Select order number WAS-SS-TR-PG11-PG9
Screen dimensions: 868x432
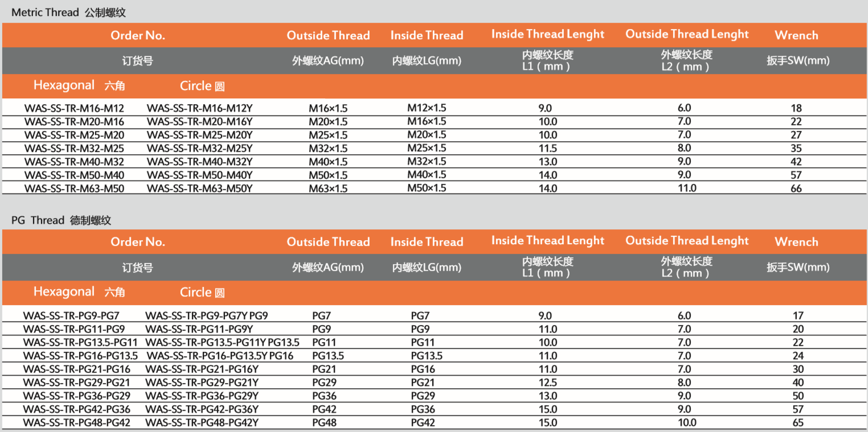[74, 329]
